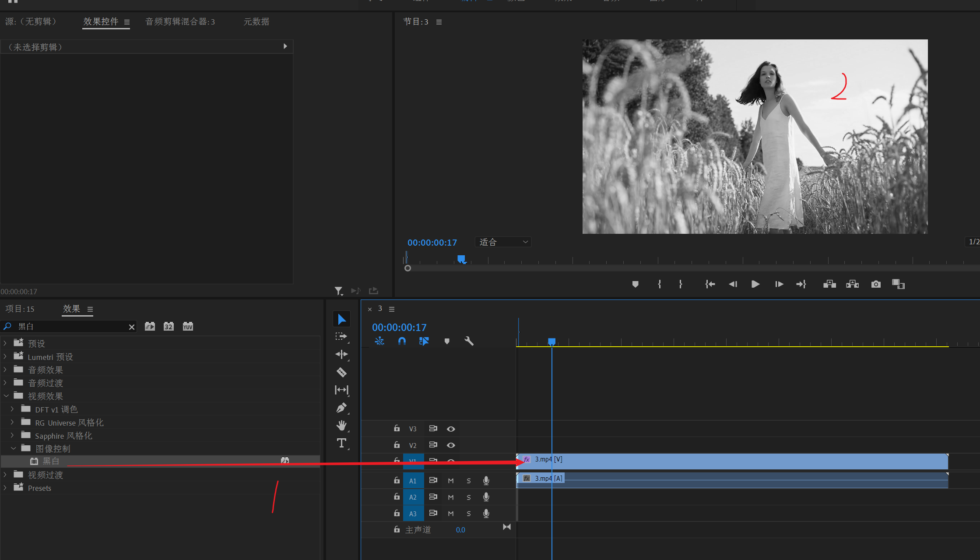This screenshot has height=560, width=980.
Task: Select the Track Select Forward tool
Action: (341, 337)
